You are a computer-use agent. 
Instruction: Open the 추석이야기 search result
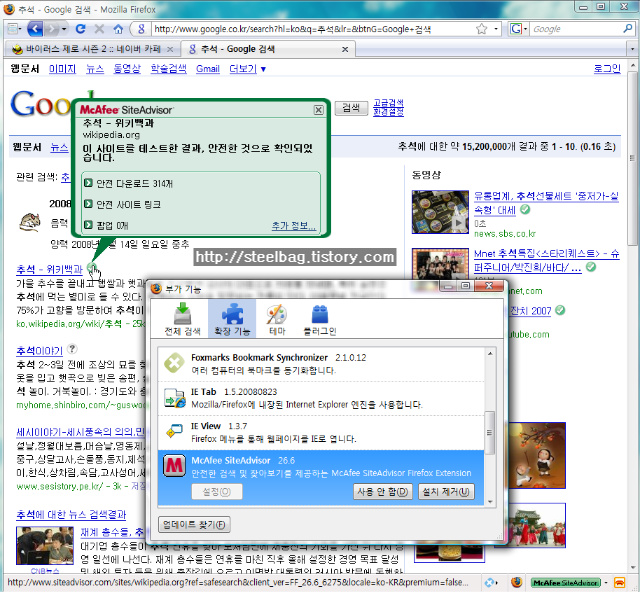pos(40,350)
